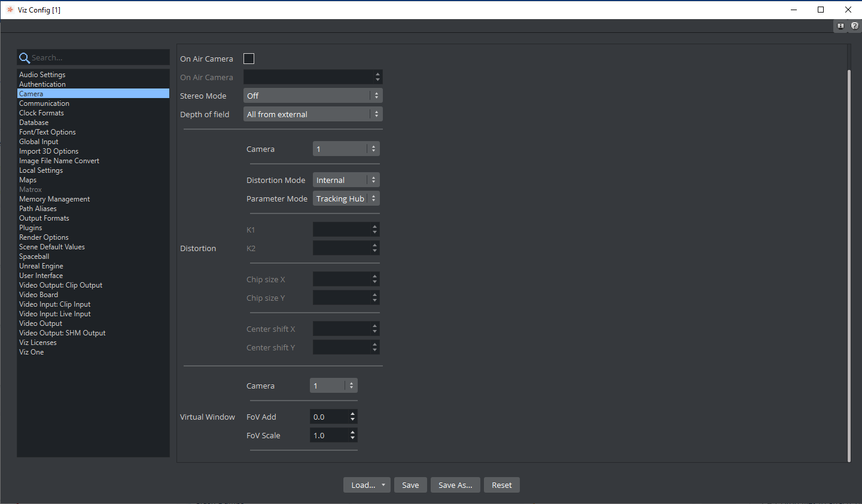This screenshot has width=862, height=504.
Task: Go to the Unreal Engine settings
Action: coord(41,266)
